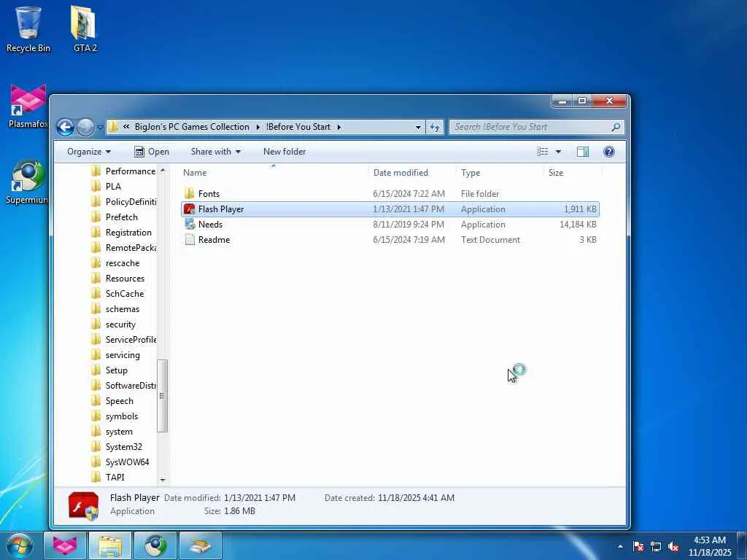The width and height of the screenshot is (747, 560).
Task: Refresh the folder view
Action: (x=435, y=127)
